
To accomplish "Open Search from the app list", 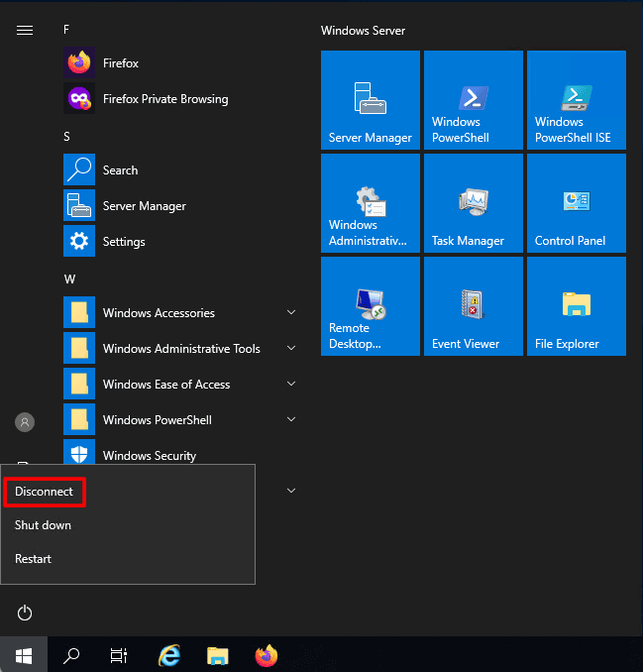I will click(x=180, y=170).
